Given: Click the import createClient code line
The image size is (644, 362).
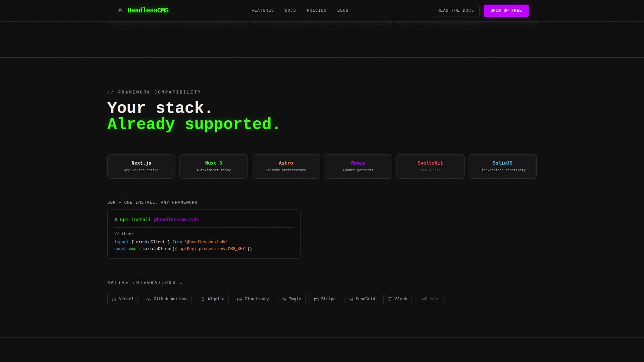Looking at the screenshot, I should (171, 242).
